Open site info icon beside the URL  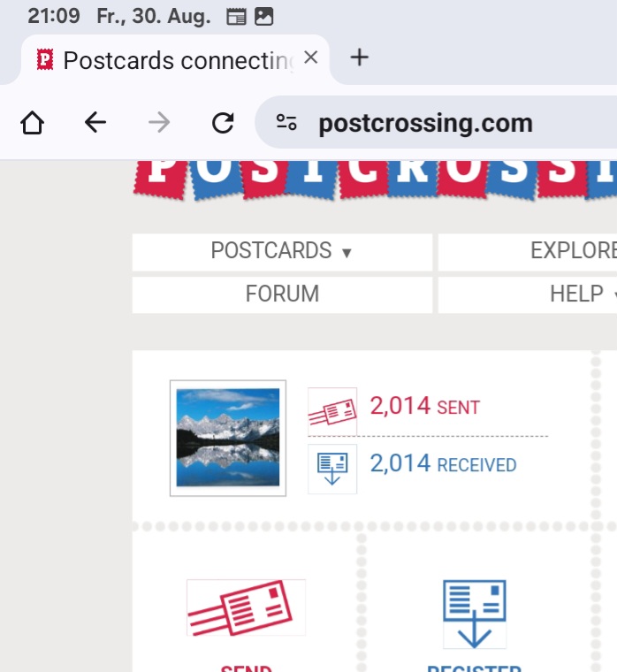click(286, 123)
